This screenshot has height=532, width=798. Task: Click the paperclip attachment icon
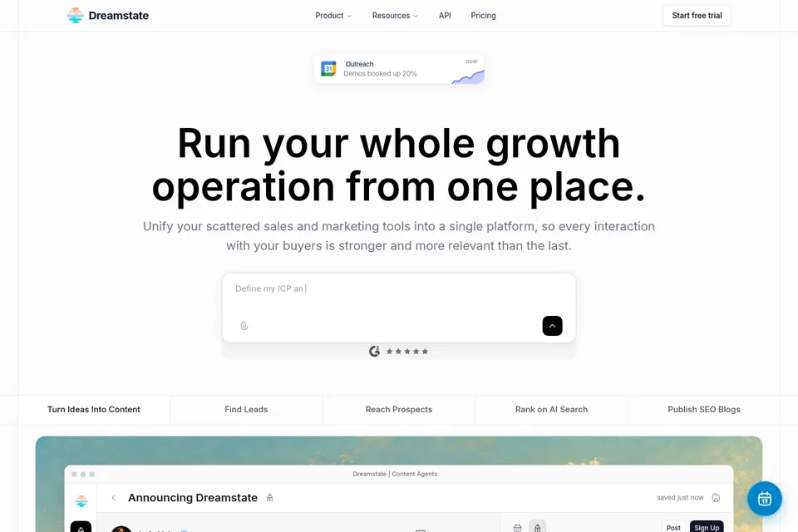pyautogui.click(x=244, y=326)
